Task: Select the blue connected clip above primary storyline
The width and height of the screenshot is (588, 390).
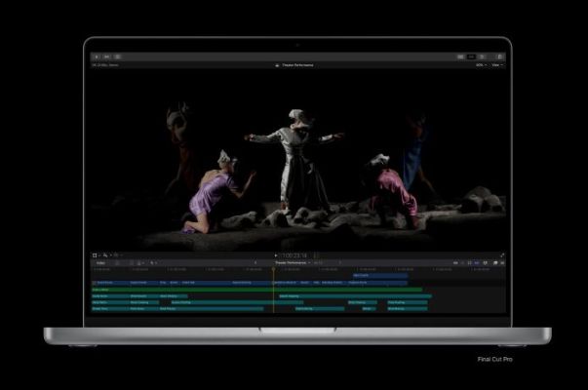Action: coord(380,276)
